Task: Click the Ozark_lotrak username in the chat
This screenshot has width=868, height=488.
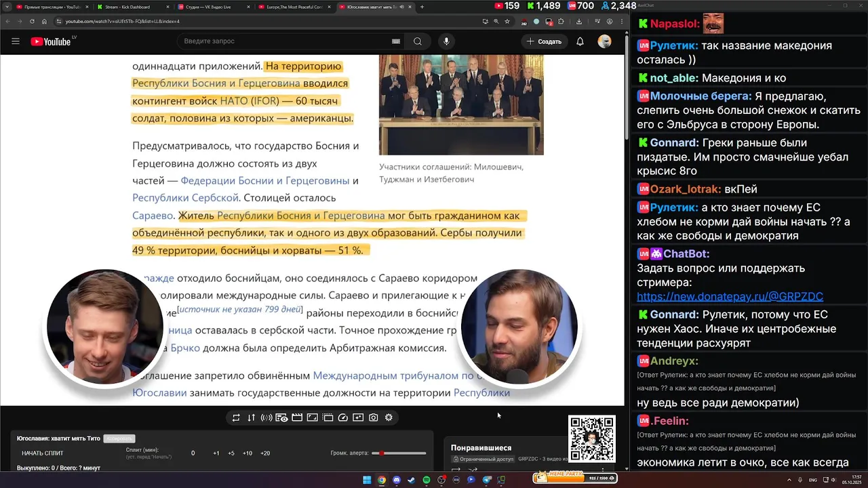Action: [685, 189]
